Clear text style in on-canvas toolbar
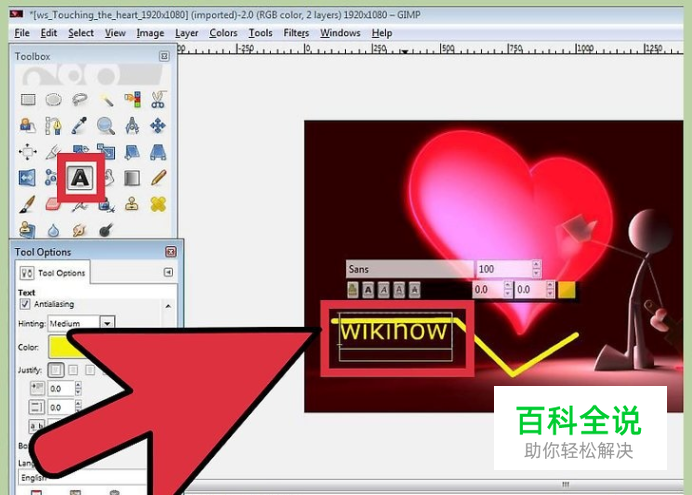Viewport: 692px width, 495px height. click(353, 290)
